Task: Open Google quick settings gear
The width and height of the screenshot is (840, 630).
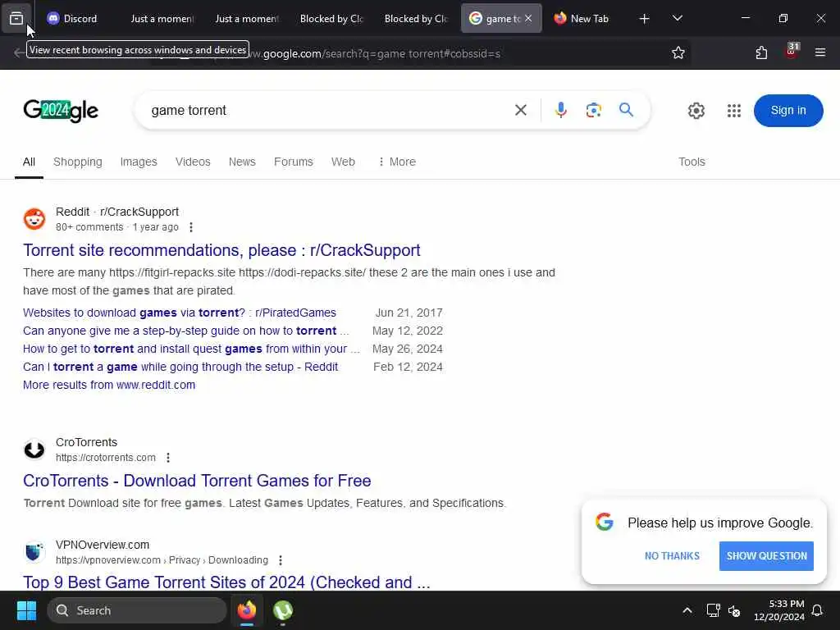Action: [696, 111]
